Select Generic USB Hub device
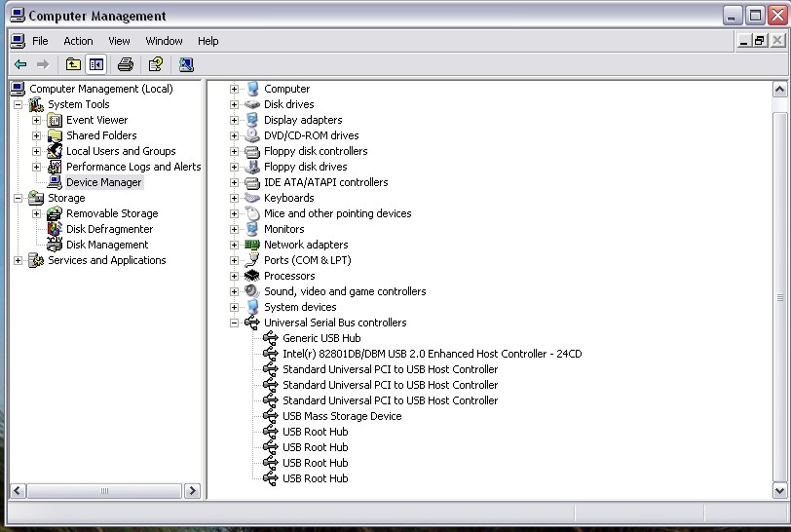Screen dimensions: 791x532 321,338
